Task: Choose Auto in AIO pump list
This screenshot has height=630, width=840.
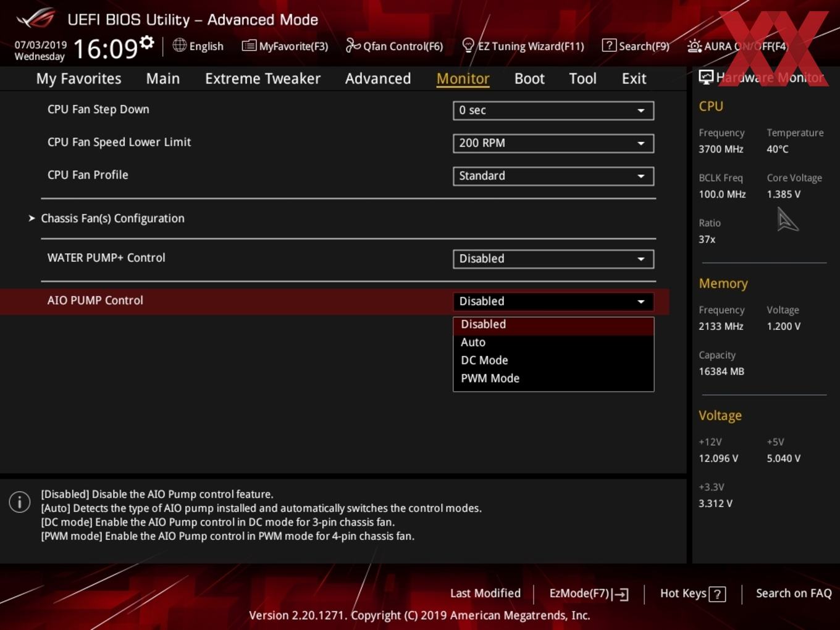Action: [553, 342]
